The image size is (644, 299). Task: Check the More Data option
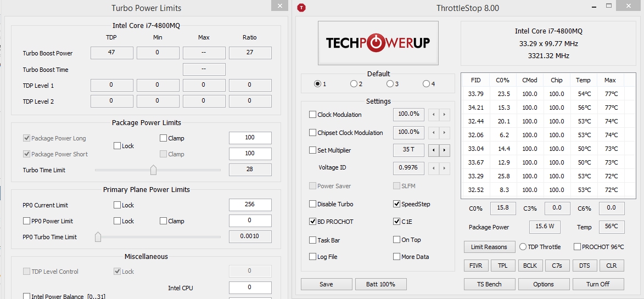(x=396, y=257)
